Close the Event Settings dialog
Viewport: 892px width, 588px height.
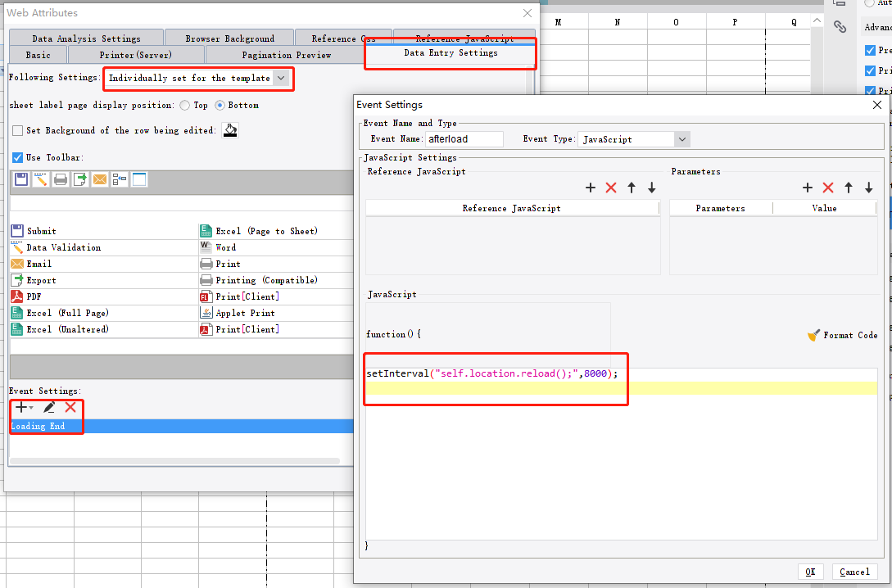point(877,105)
